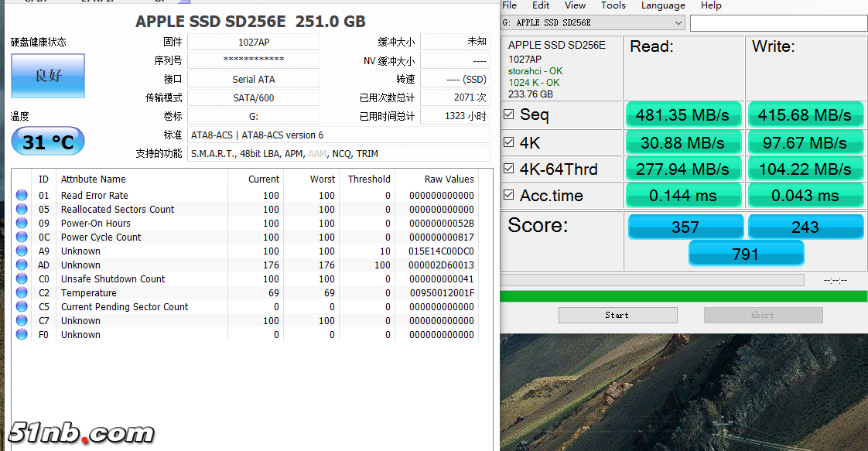
Task: Click the 4K-64Thrd write result 104.22 MB/s
Action: (x=805, y=169)
